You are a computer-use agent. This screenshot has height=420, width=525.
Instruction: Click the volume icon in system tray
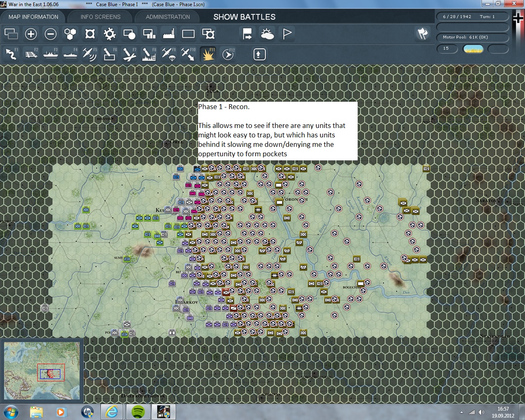click(x=481, y=412)
